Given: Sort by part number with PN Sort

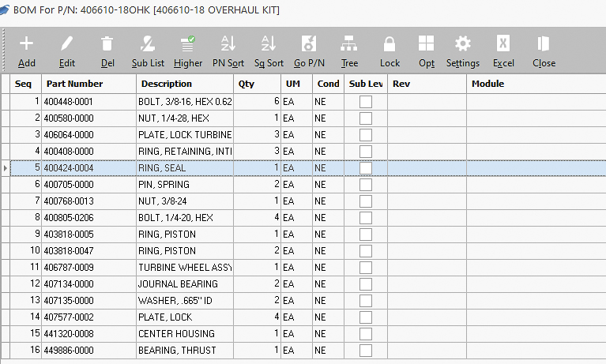Looking at the screenshot, I should [228, 44].
